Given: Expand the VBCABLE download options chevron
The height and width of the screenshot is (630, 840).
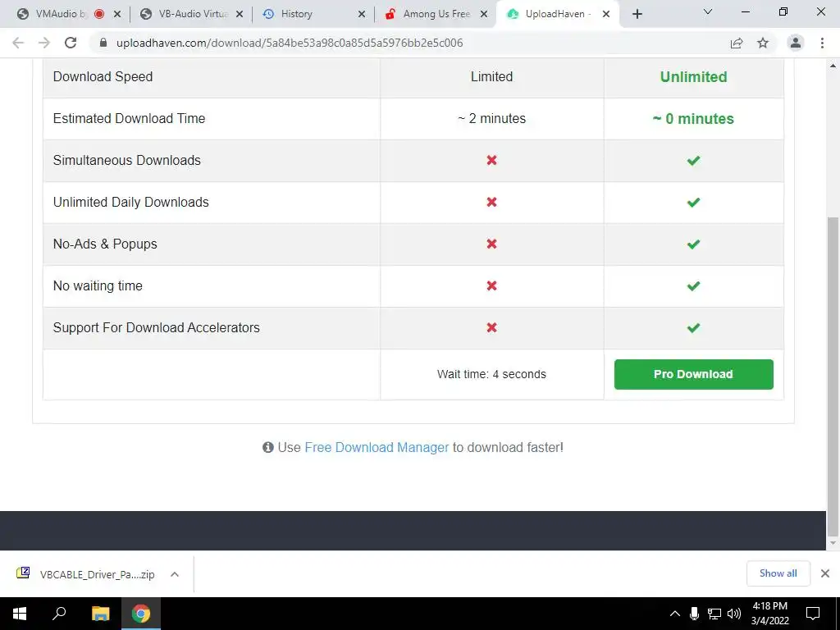Looking at the screenshot, I should pyautogui.click(x=175, y=574).
